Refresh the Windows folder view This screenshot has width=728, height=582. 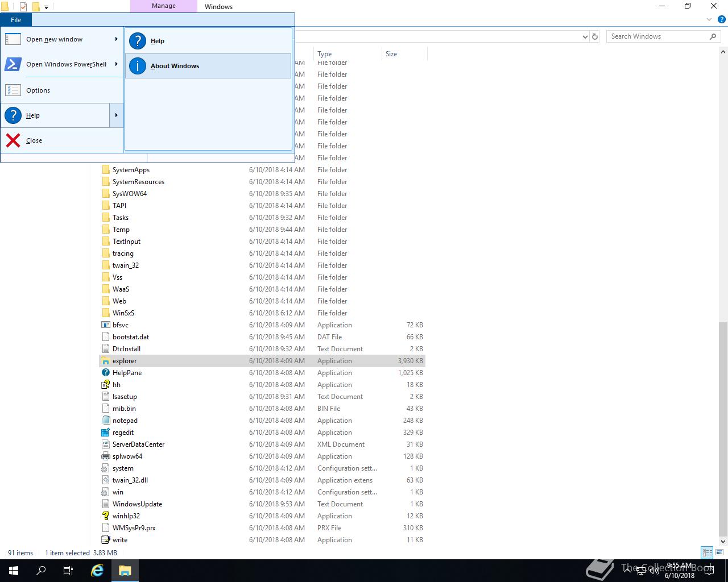pyautogui.click(x=595, y=36)
